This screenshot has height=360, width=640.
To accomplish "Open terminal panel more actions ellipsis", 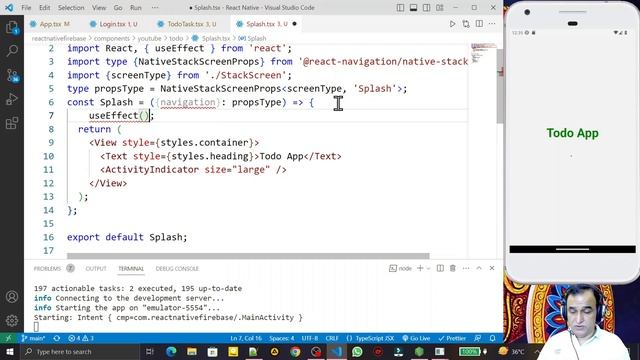I will click(x=466, y=268).
